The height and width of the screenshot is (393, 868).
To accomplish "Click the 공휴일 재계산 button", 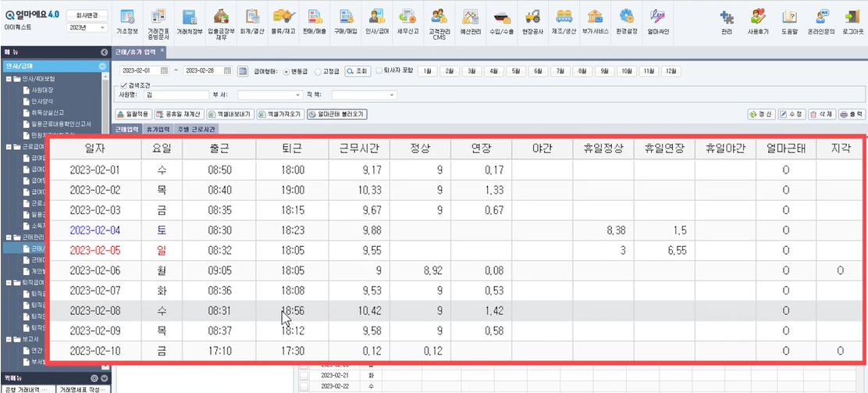I will click(180, 114).
